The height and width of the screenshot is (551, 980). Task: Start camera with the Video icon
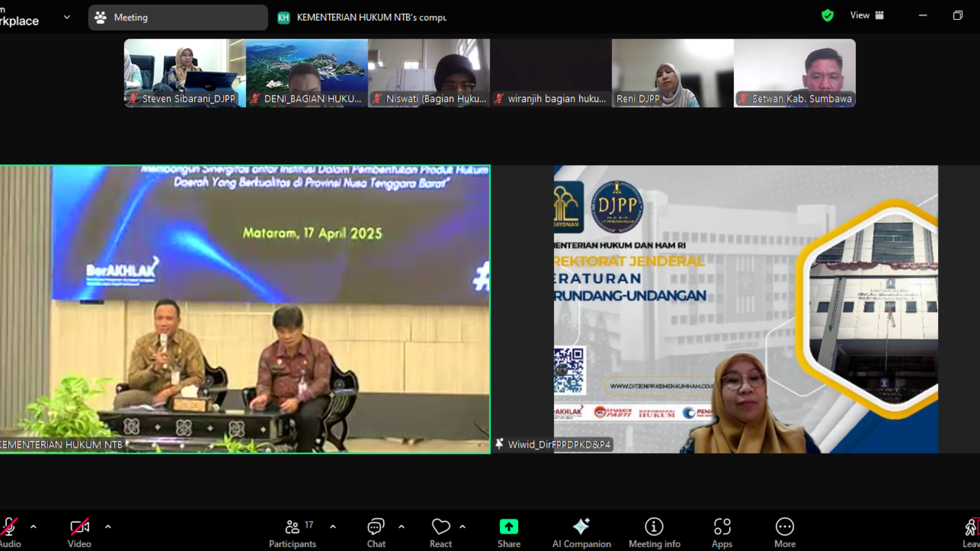[80, 527]
